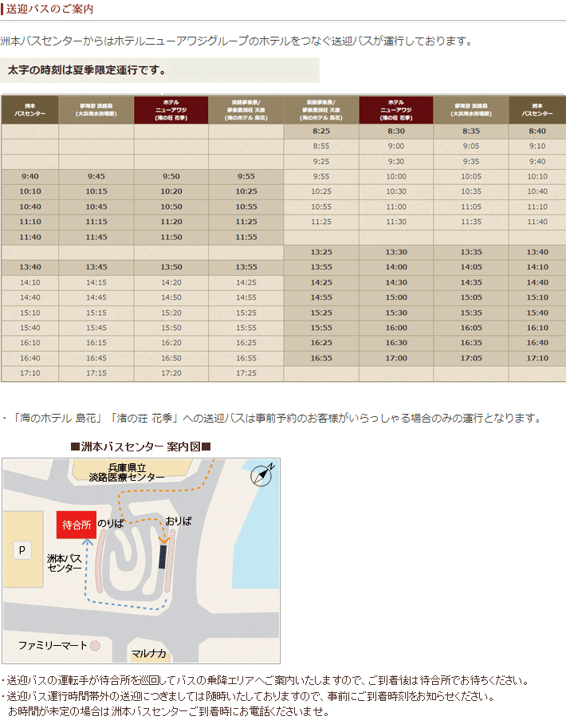This screenshot has height=728, width=566.
Task: Click the 9:45 time cell
Action: pyautogui.click(x=96, y=176)
